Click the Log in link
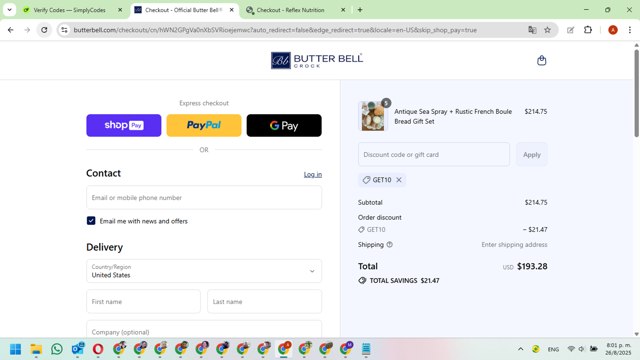 (313, 174)
